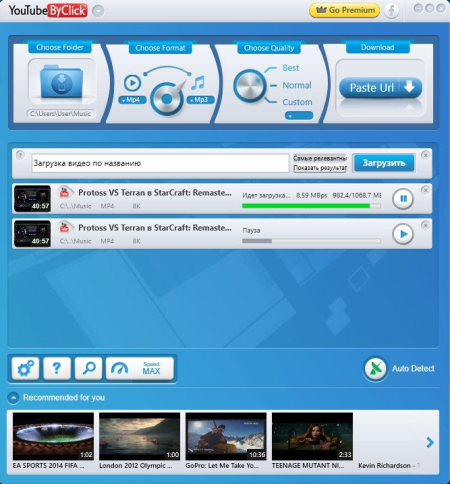This screenshot has width=450, height=484.
Task: Click YouTube icon of the paused item
Action: point(65,228)
